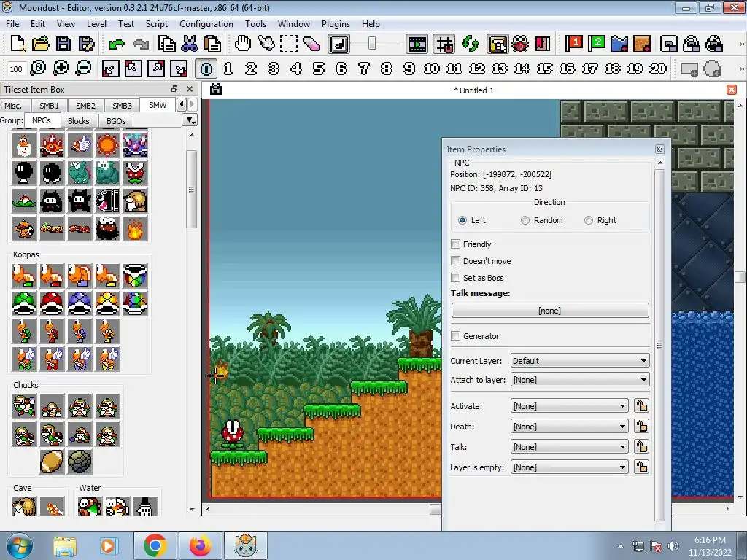The height and width of the screenshot is (560, 747).
Task: Click the new event button beside Talk
Action: [x=642, y=447]
